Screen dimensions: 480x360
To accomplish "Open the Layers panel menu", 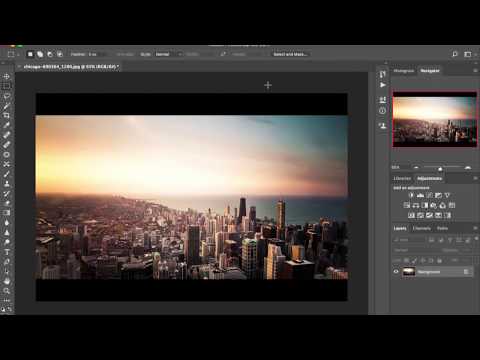I will [475, 228].
